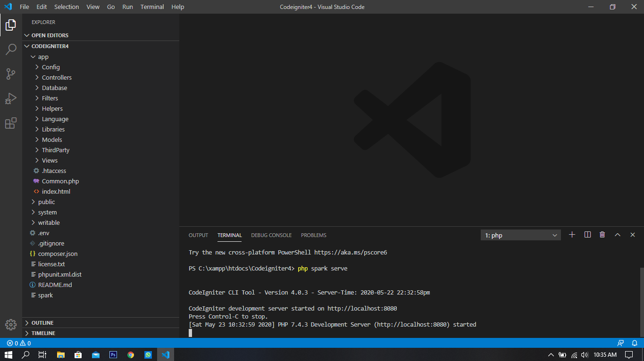Open the Go menu
The height and width of the screenshot is (361, 644).
point(111,7)
